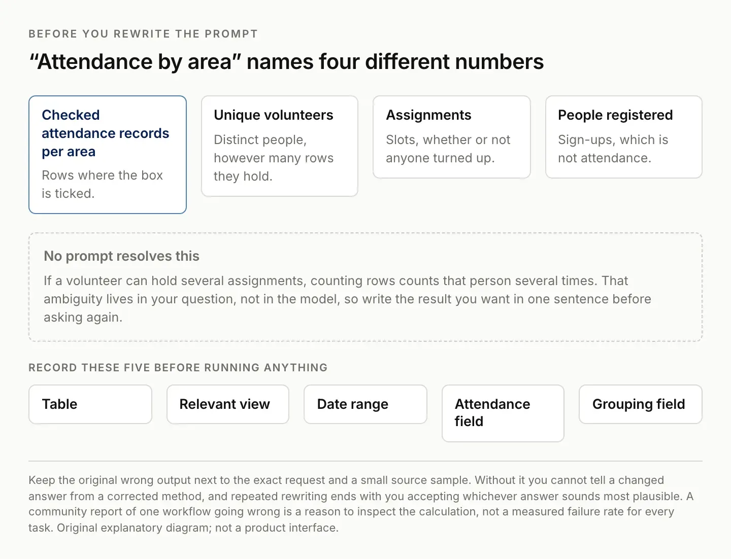Pick the 'Assignments' card
The image size is (731, 560).
[452, 137]
